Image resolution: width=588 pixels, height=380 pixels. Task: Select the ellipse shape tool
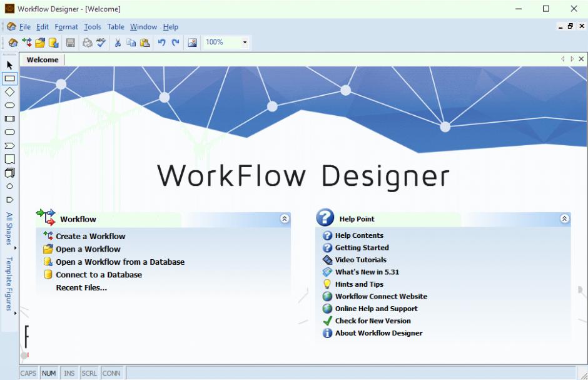click(10, 105)
